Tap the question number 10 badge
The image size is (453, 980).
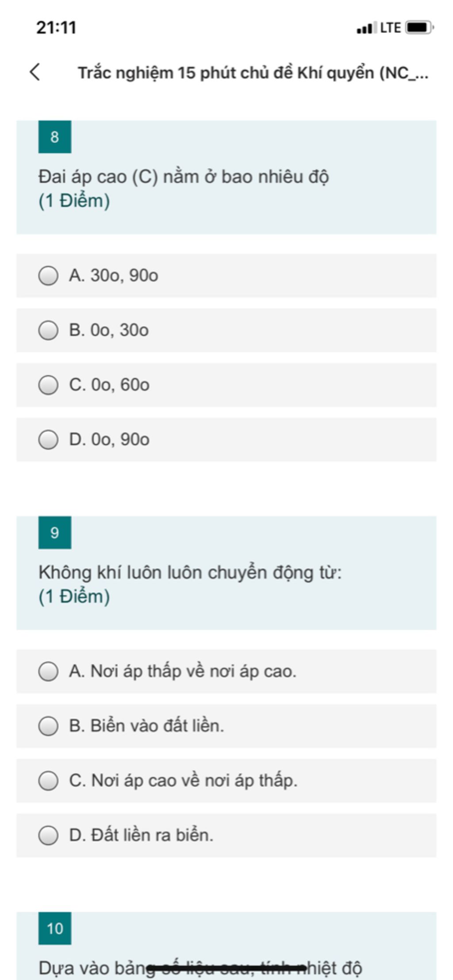pos(55,928)
